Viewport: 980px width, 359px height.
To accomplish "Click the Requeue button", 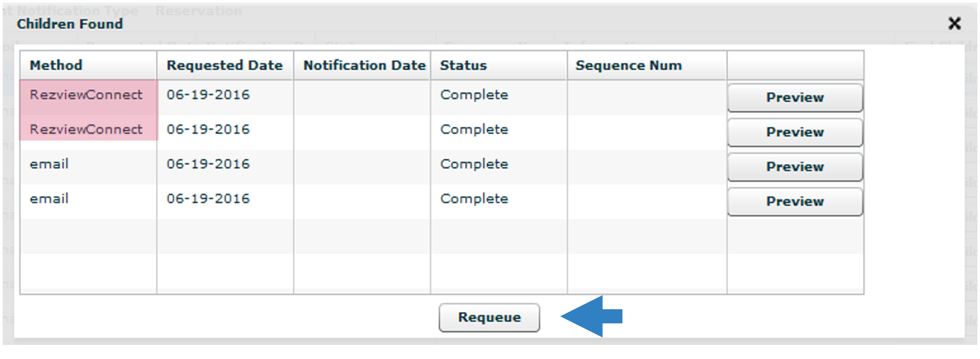I will 489,317.
